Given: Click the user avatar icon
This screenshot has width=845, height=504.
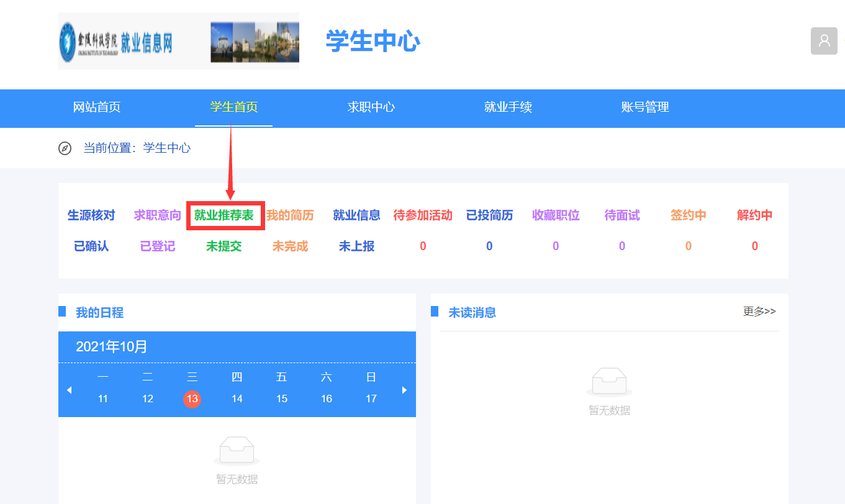Looking at the screenshot, I should (x=824, y=41).
